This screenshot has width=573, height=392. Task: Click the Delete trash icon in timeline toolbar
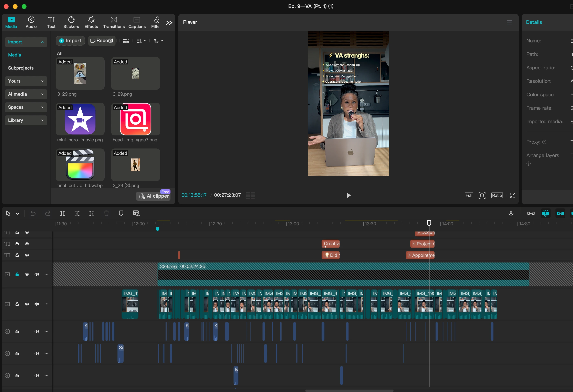pyautogui.click(x=106, y=214)
